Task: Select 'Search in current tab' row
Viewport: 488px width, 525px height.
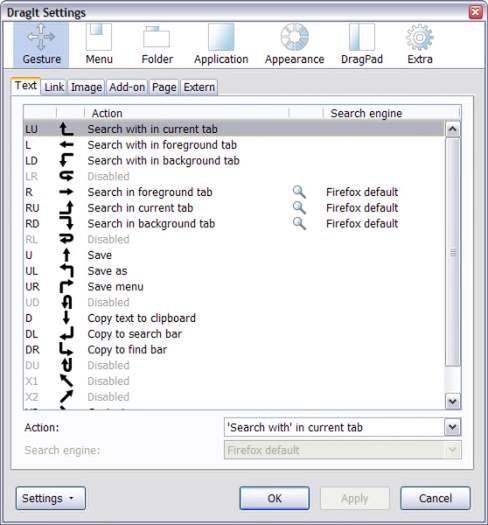Action: [234, 208]
